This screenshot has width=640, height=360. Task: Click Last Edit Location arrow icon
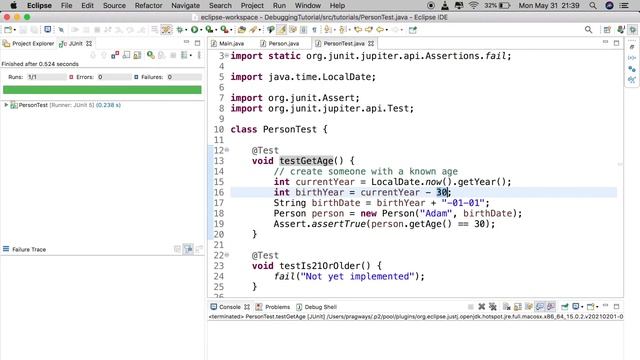[358, 30]
